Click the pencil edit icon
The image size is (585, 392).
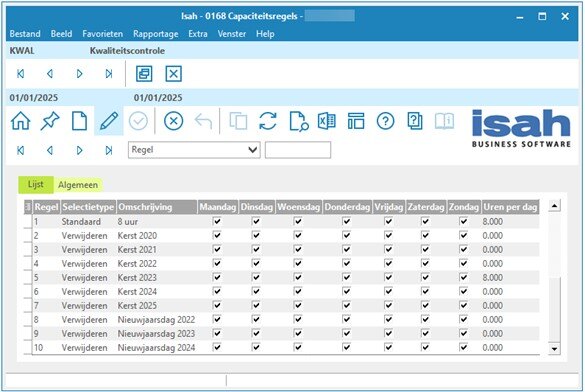(109, 121)
